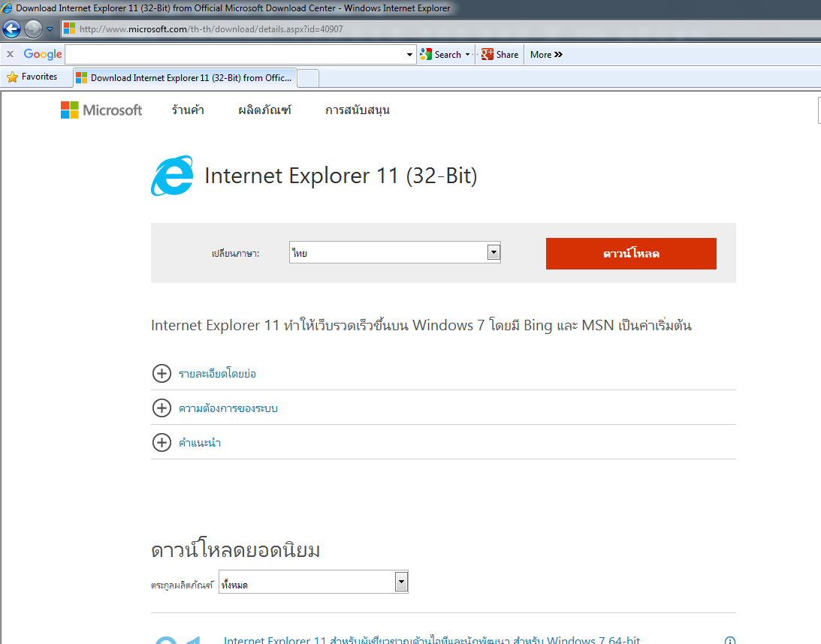Screen dimensions: 821x644
Task: Click the browser Forward arrow button
Action: 34,29
